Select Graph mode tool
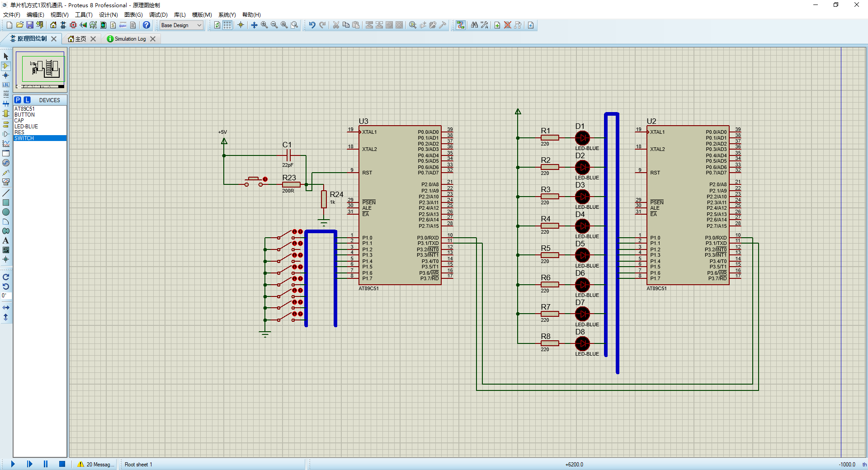The height and width of the screenshot is (470, 868). pos(6,143)
